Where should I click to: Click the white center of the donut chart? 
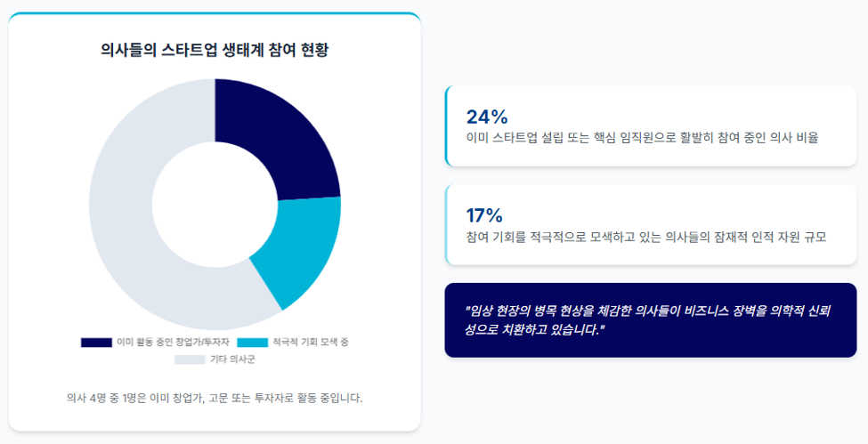tap(215, 205)
